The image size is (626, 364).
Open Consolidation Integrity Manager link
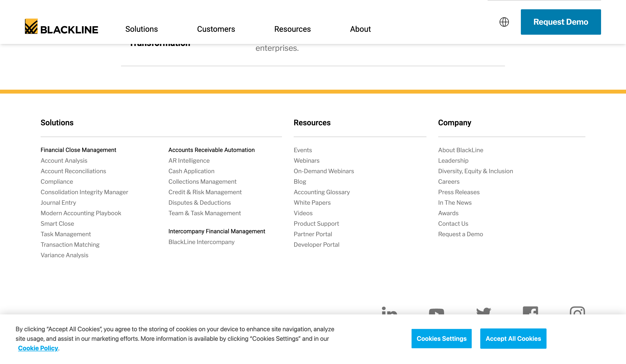84,192
